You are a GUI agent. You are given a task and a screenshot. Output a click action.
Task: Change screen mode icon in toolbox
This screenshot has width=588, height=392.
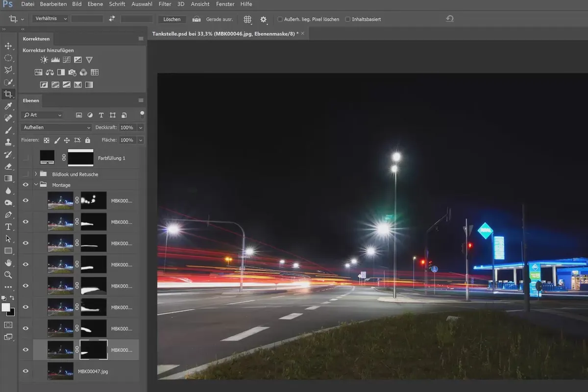[8, 337]
